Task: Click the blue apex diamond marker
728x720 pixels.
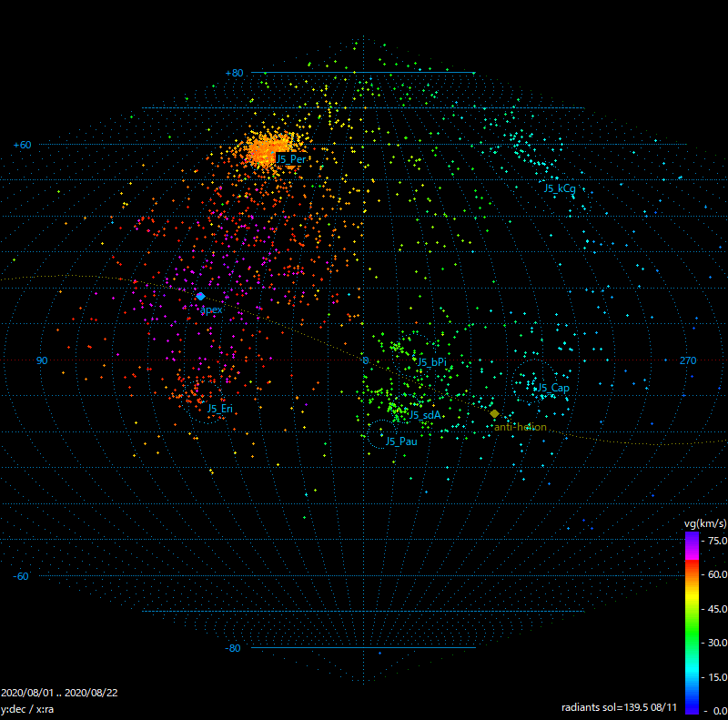Action: click(200, 297)
